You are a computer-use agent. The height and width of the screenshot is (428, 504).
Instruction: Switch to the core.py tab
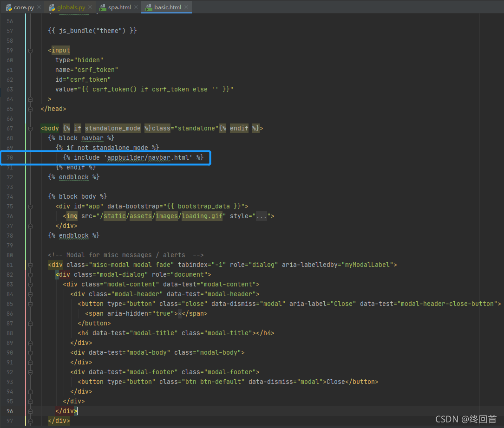[24, 7]
